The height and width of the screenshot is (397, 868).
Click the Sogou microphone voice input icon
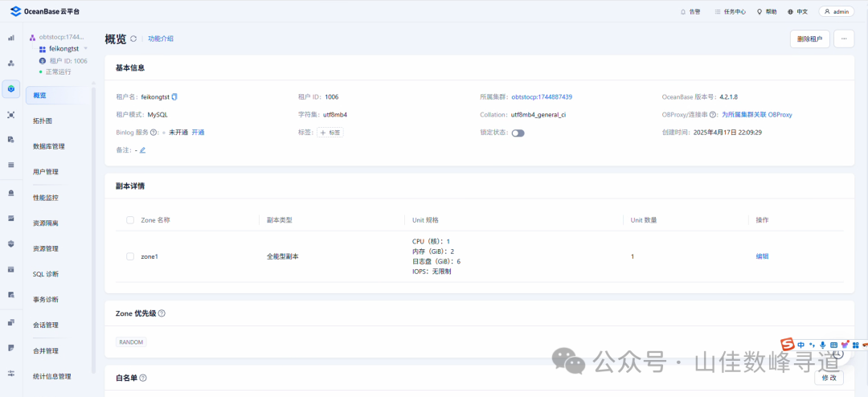pyautogui.click(x=823, y=345)
